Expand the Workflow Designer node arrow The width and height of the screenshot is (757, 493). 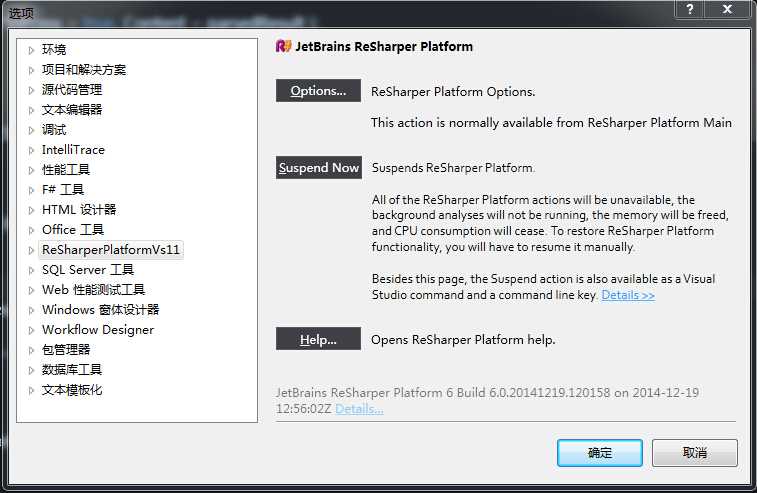[31, 330]
